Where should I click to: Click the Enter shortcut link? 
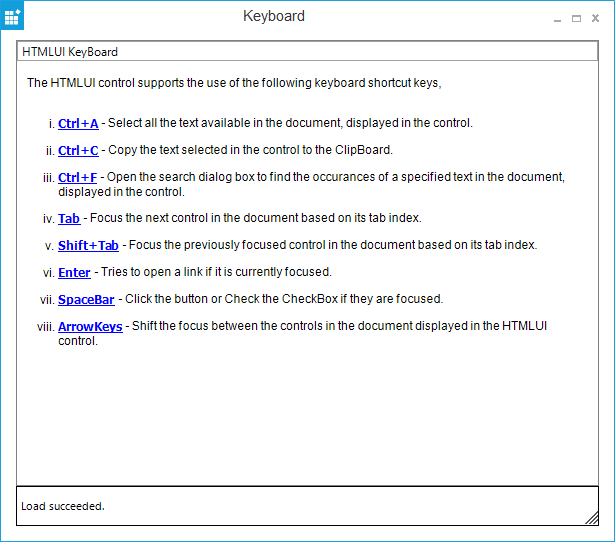(74, 272)
